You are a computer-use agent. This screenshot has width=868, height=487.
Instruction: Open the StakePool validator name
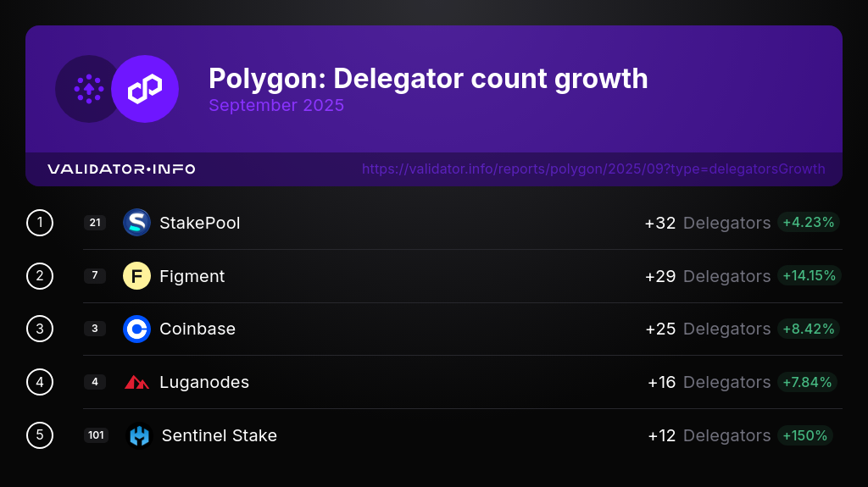(x=200, y=223)
